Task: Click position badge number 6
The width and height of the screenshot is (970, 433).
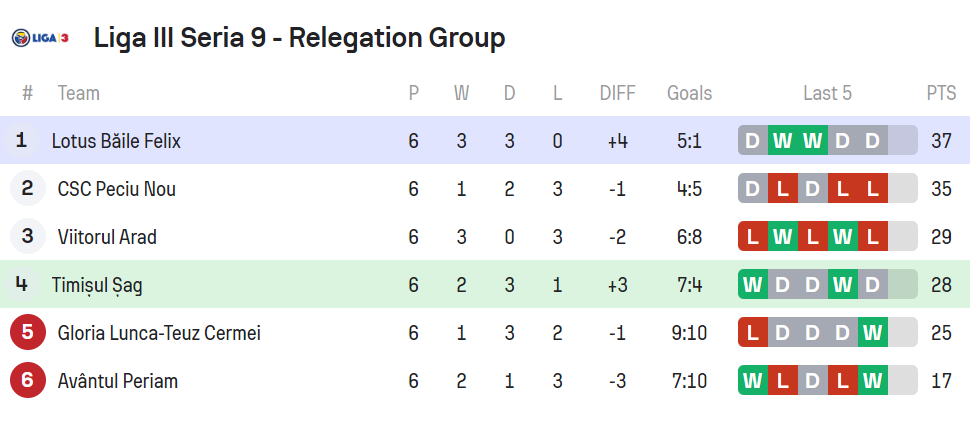Action: click(28, 381)
